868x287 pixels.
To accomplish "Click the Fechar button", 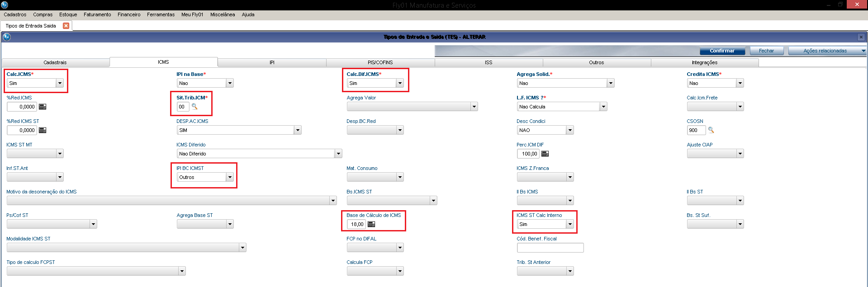I will tap(766, 51).
